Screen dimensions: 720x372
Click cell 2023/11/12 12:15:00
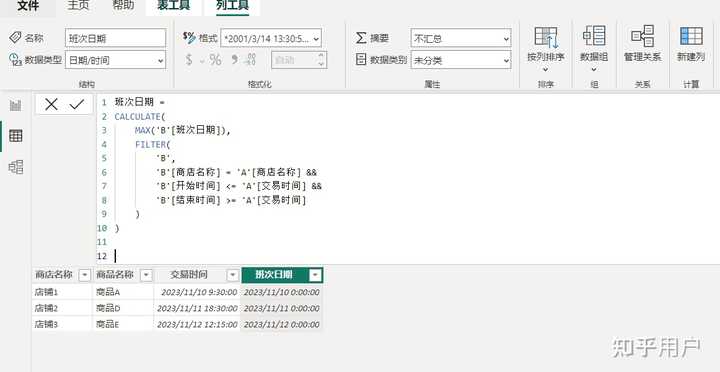197,324
